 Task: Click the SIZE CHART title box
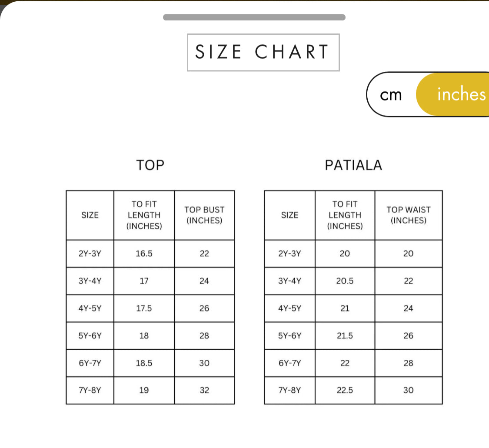pyautogui.click(x=263, y=52)
